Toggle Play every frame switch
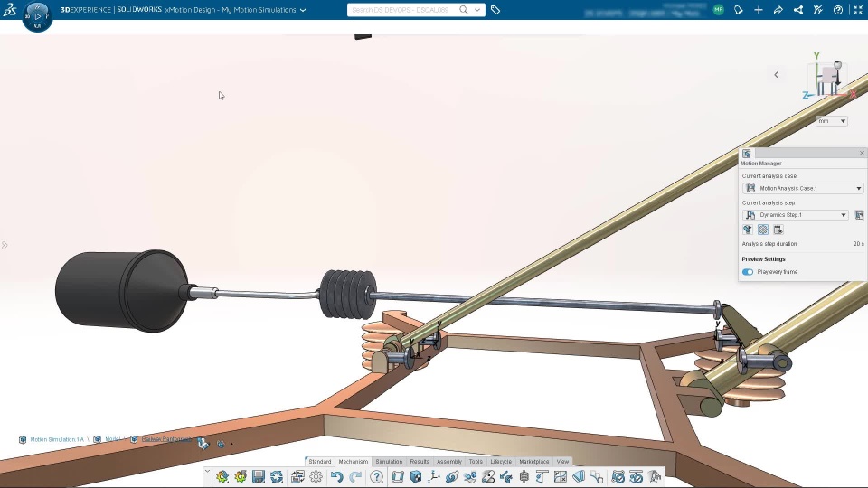Viewport: 868px width, 488px height. coord(748,272)
